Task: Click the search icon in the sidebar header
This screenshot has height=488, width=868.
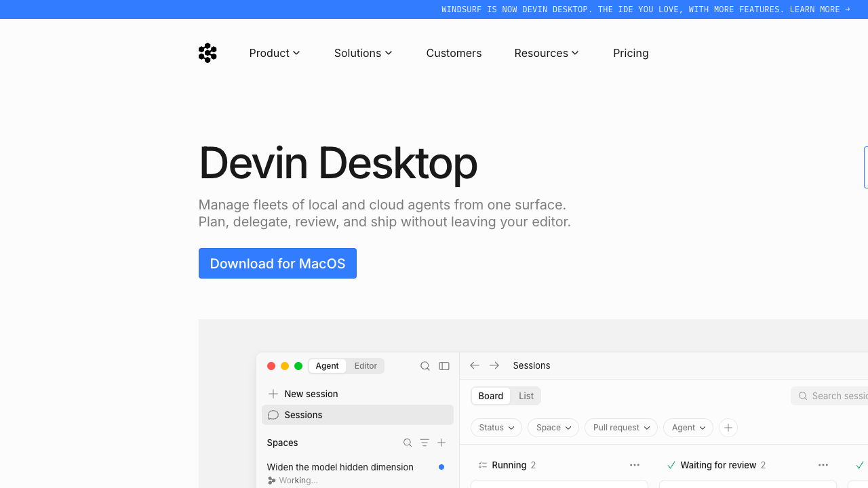Action: 425,366
